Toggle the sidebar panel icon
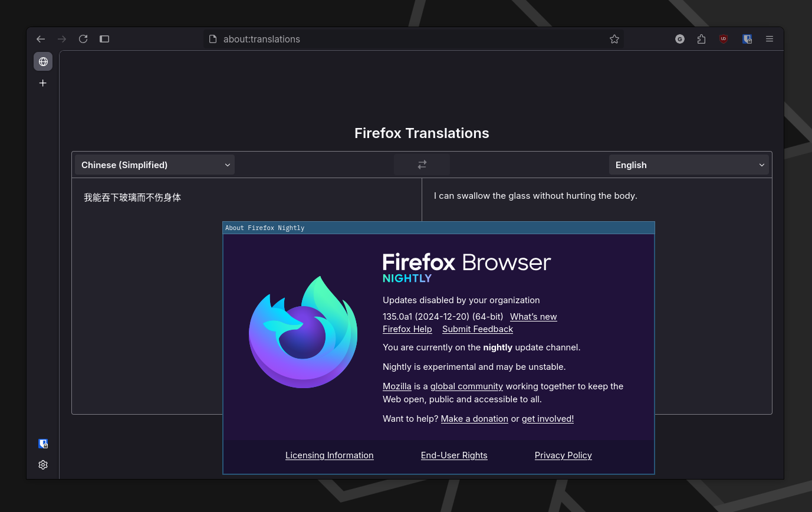Viewport: 812px width, 512px height. pos(104,39)
